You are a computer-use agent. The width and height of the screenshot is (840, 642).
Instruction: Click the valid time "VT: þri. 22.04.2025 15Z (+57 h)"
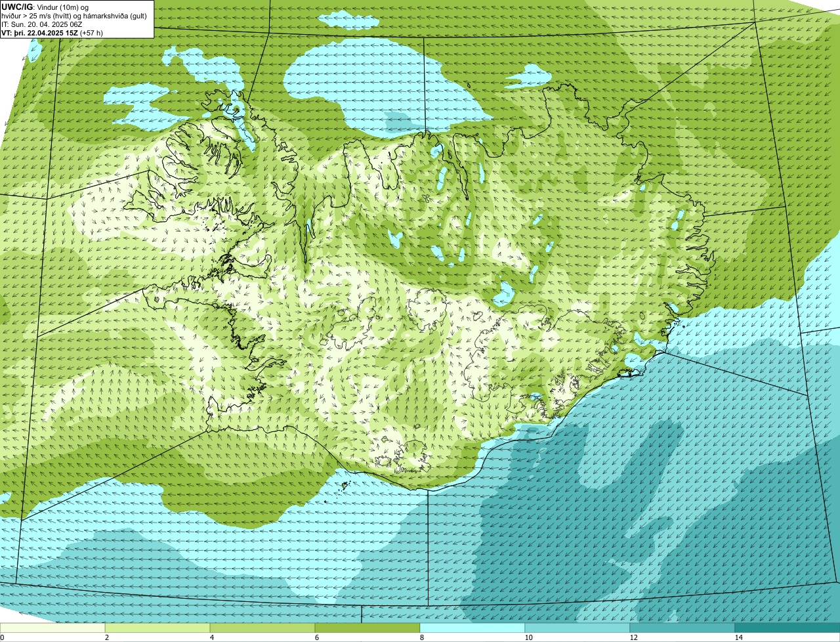[x=52, y=32]
